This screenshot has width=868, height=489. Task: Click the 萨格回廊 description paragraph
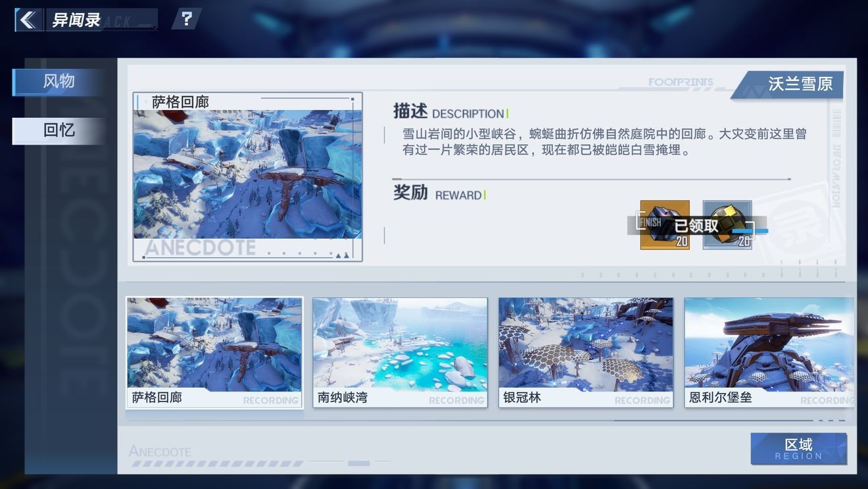[604, 142]
